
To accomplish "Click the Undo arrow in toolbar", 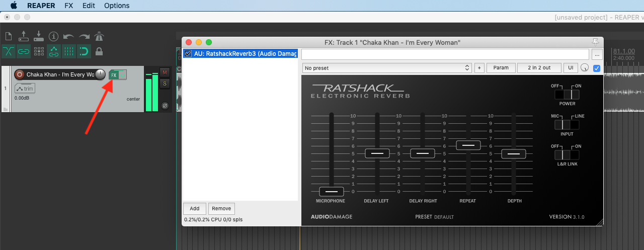I will click(69, 36).
